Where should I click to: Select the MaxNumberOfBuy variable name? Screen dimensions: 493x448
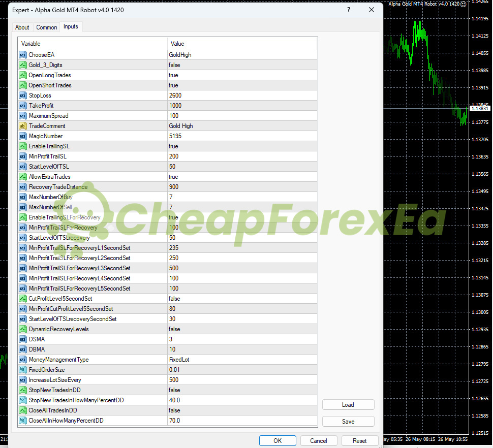click(51, 197)
